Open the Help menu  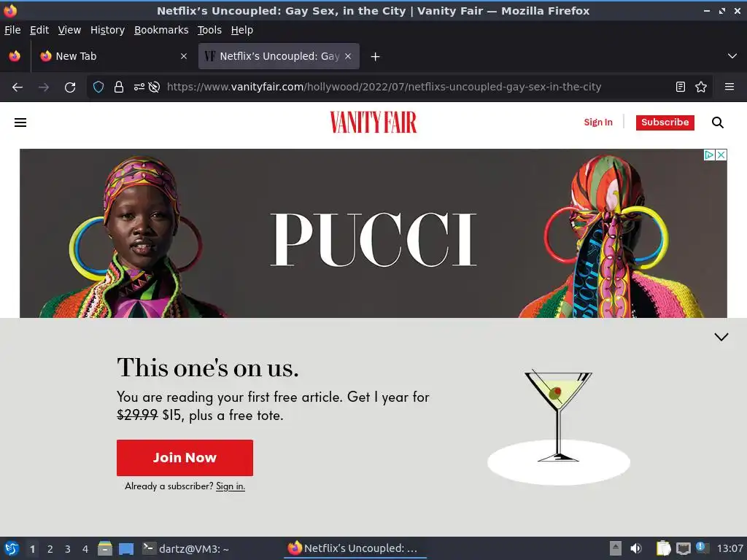[x=242, y=30]
